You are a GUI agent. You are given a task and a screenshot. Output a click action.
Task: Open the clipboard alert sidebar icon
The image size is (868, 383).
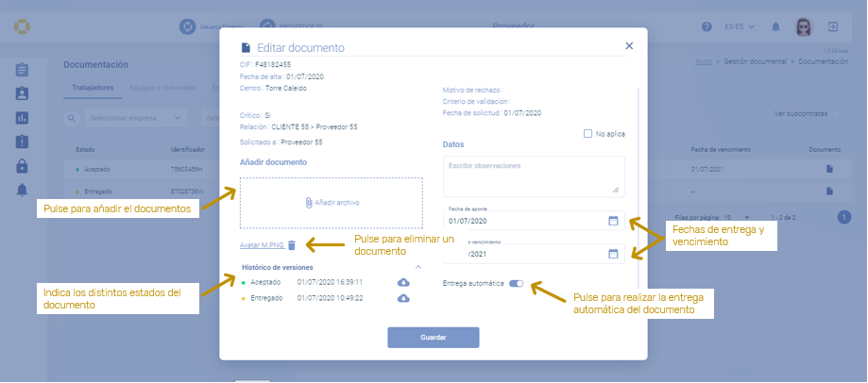22,142
